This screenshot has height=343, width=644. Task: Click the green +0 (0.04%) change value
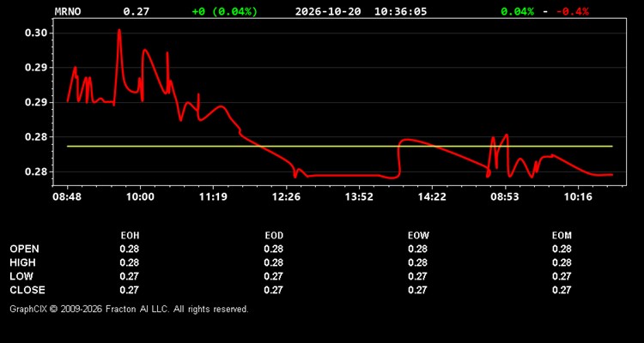225,11
